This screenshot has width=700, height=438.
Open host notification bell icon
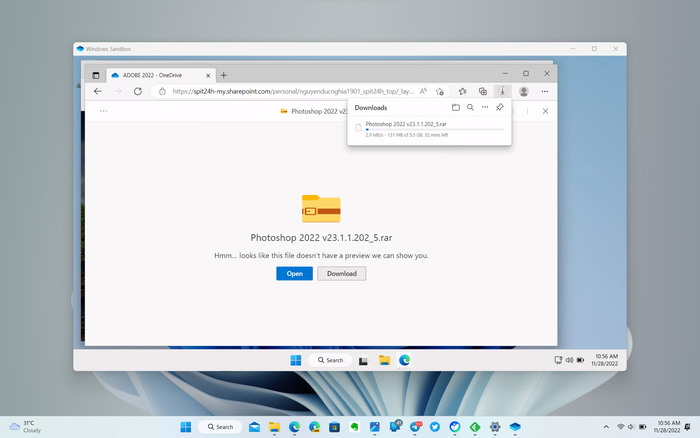688,427
